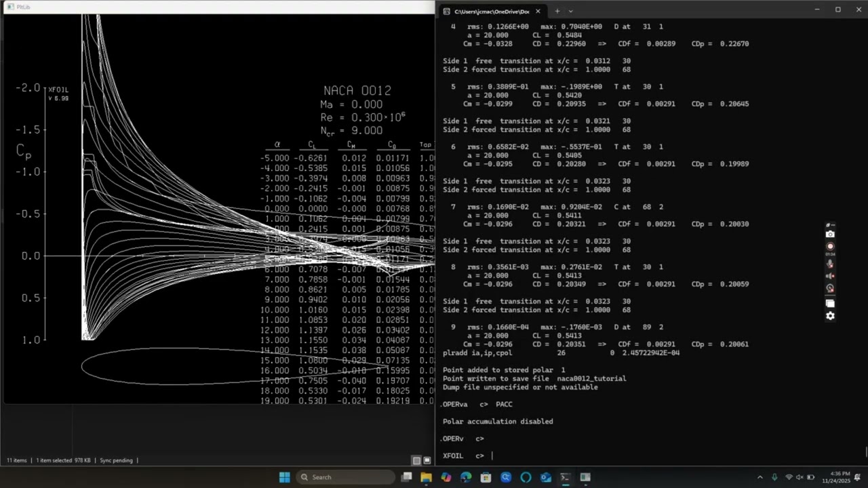The width and height of the screenshot is (868, 488).
Task: Open recorder settings gear
Action: coord(830,316)
